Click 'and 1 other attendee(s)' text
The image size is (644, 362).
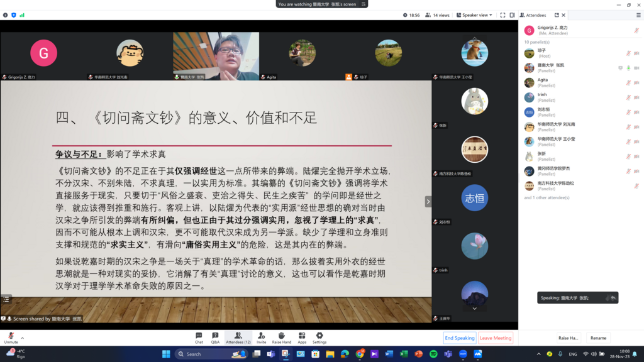547,198
